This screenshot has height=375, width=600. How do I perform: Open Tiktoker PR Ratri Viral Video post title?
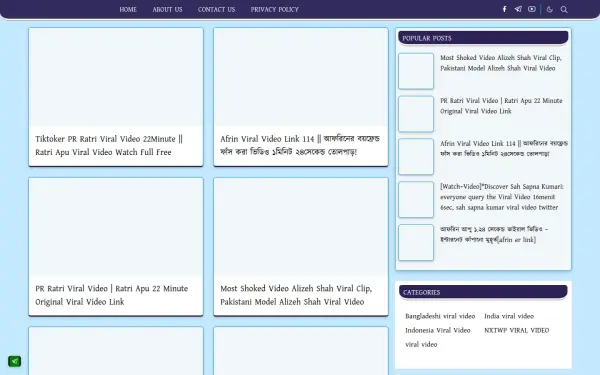click(109, 145)
